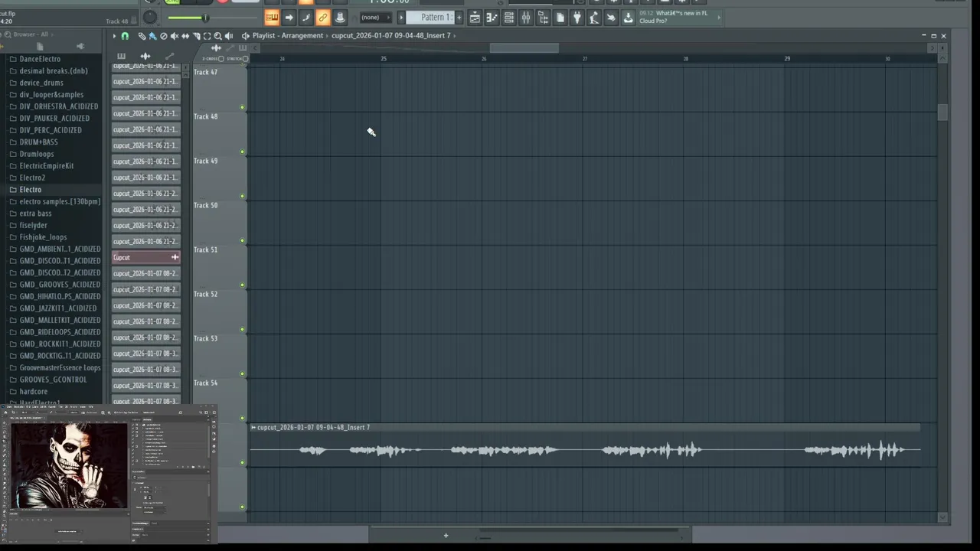Show automation clips in picker panel
Screen dimensions: 980x551
pos(169,56)
